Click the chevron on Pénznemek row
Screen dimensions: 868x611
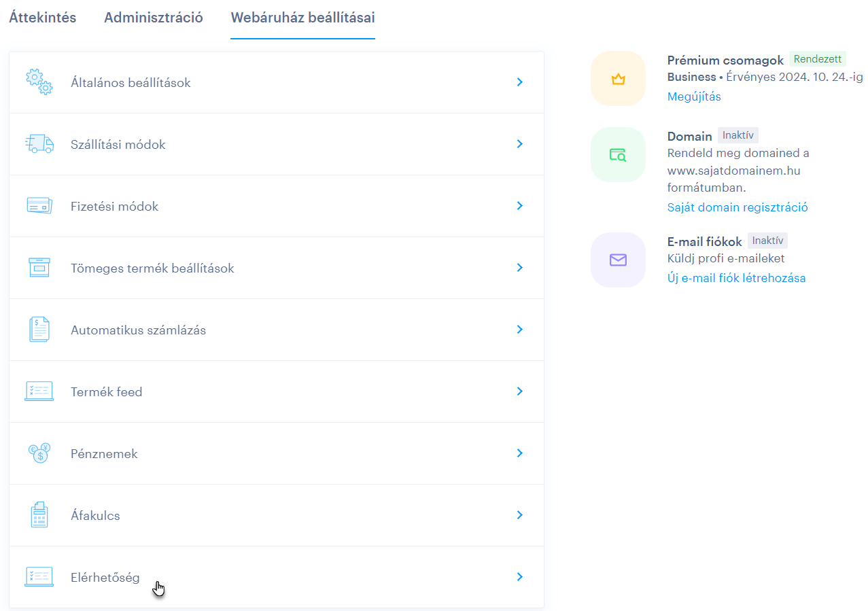[x=520, y=453]
